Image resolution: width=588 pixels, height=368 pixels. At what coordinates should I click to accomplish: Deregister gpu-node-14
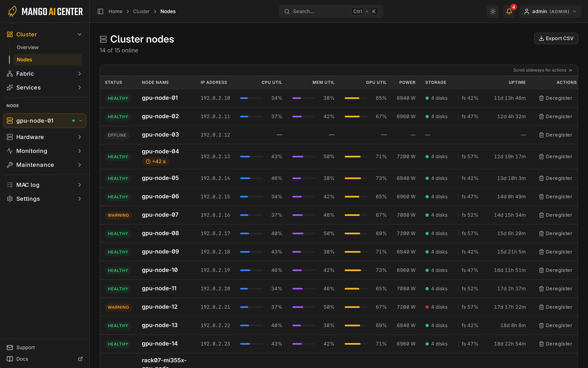coord(555,344)
